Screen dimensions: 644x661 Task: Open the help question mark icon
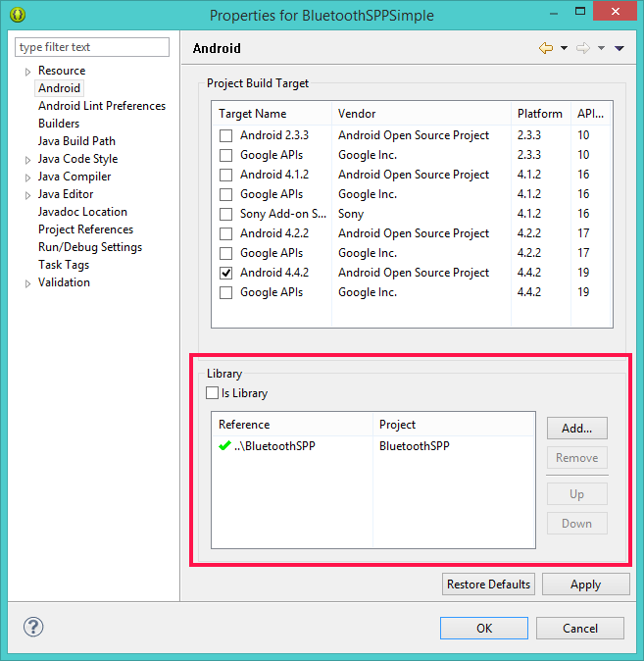click(33, 627)
